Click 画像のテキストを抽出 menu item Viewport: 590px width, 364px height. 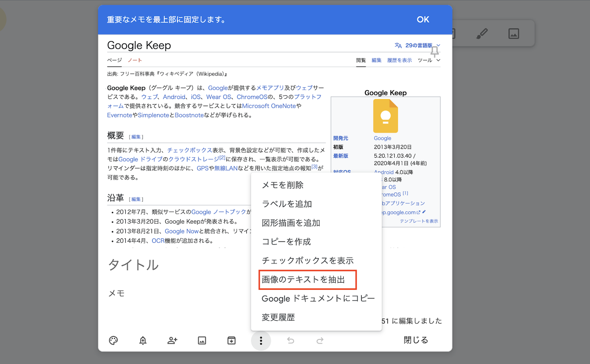(x=316, y=279)
